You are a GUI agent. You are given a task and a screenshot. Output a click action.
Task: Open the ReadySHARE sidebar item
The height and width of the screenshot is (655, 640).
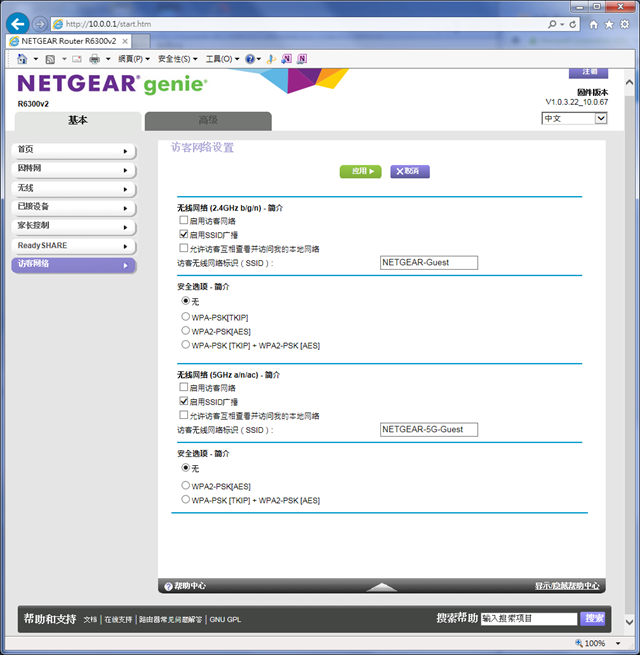click(74, 246)
